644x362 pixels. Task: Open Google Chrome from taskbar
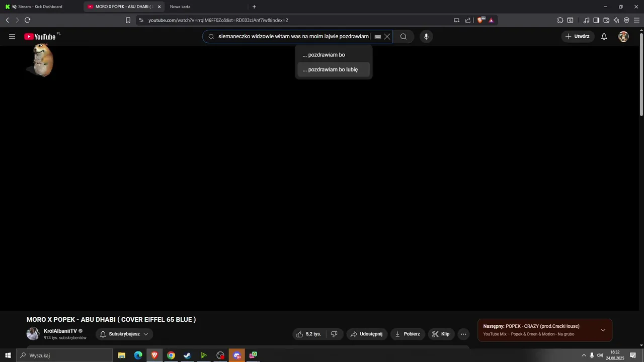(171, 355)
